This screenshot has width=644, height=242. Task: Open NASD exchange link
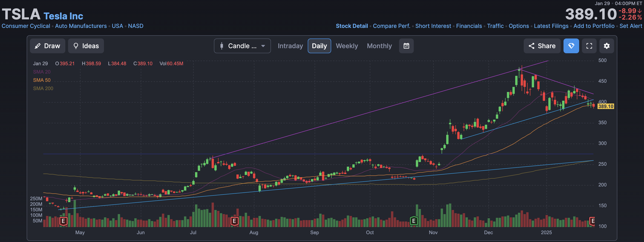[x=135, y=26]
